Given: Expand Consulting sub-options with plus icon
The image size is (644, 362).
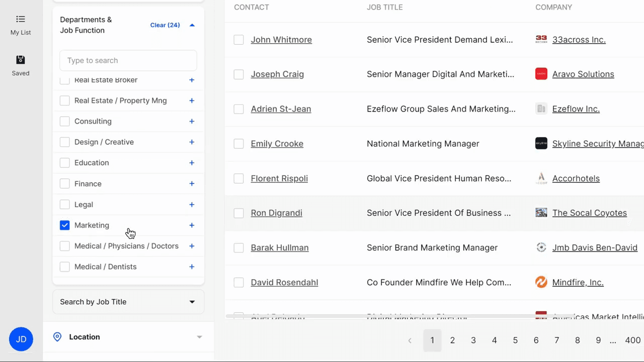Looking at the screenshot, I should coord(192,121).
